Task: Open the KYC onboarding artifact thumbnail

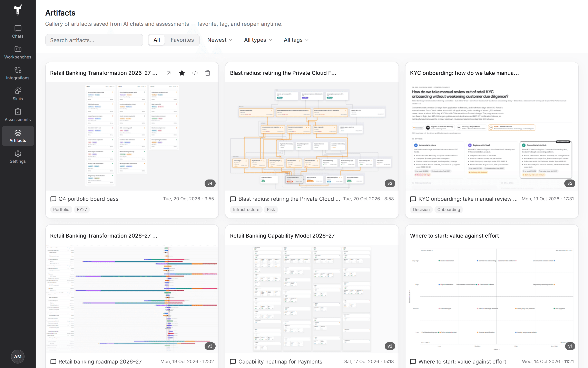Action: coord(492,136)
